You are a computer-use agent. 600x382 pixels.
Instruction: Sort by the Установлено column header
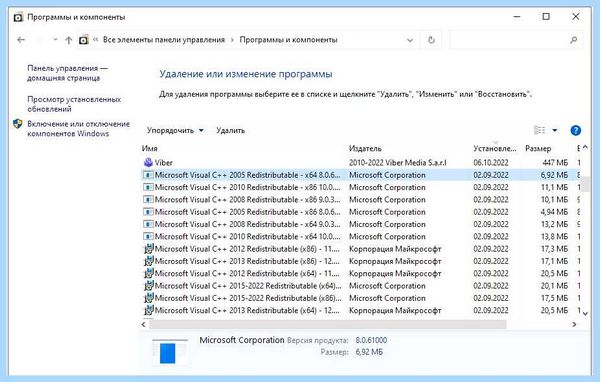[495, 149]
